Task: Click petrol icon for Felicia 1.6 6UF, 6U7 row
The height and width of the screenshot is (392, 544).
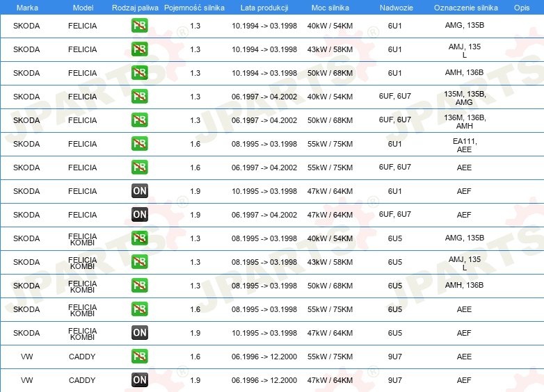Action: [139, 167]
